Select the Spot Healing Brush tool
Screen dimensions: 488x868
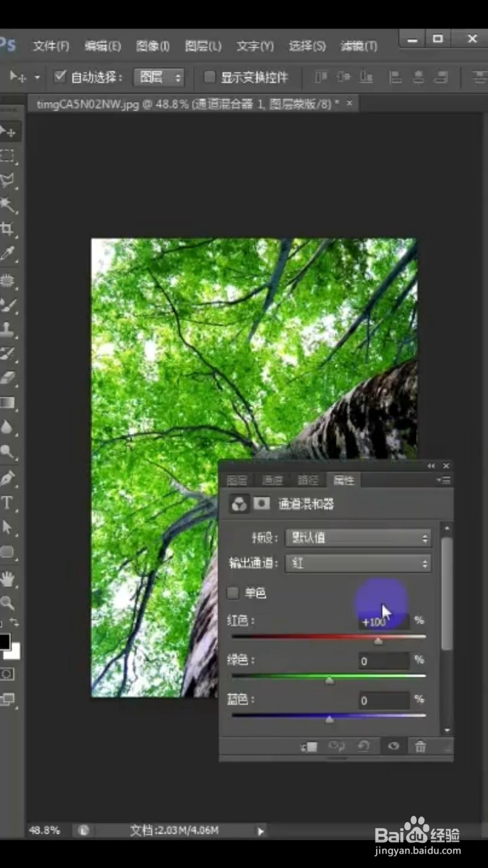point(7,281)
